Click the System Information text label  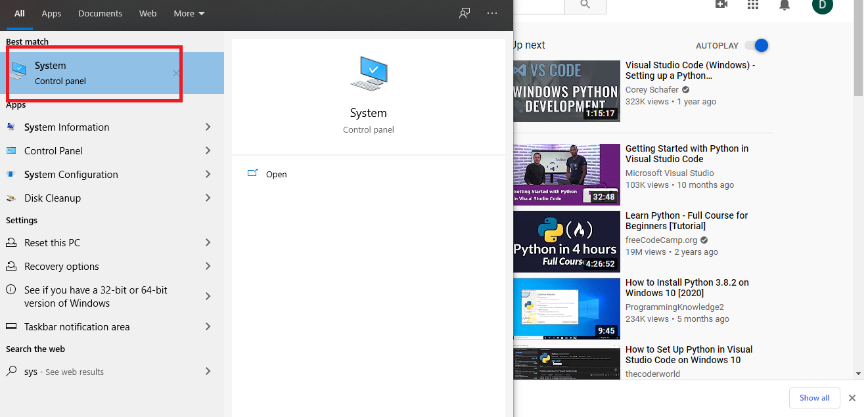[x=67, y=127]
